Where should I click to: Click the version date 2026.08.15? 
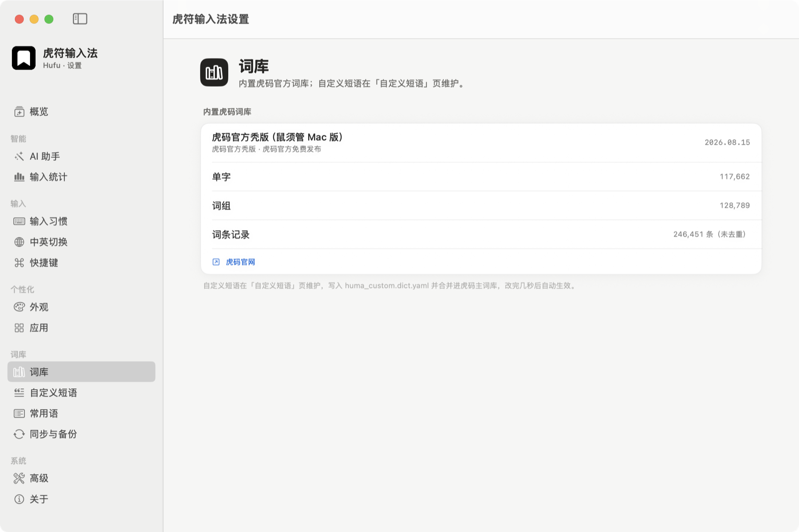pos(727,143)
